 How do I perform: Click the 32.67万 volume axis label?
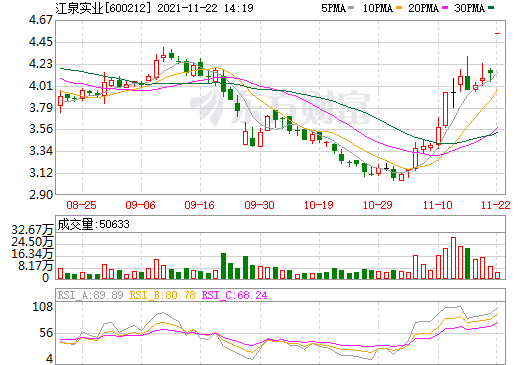pos(32,230)
